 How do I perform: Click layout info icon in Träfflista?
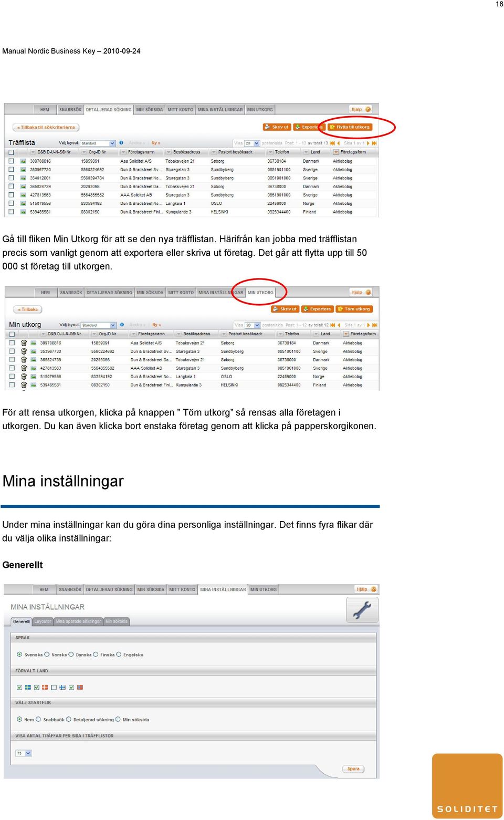point(121,143)
